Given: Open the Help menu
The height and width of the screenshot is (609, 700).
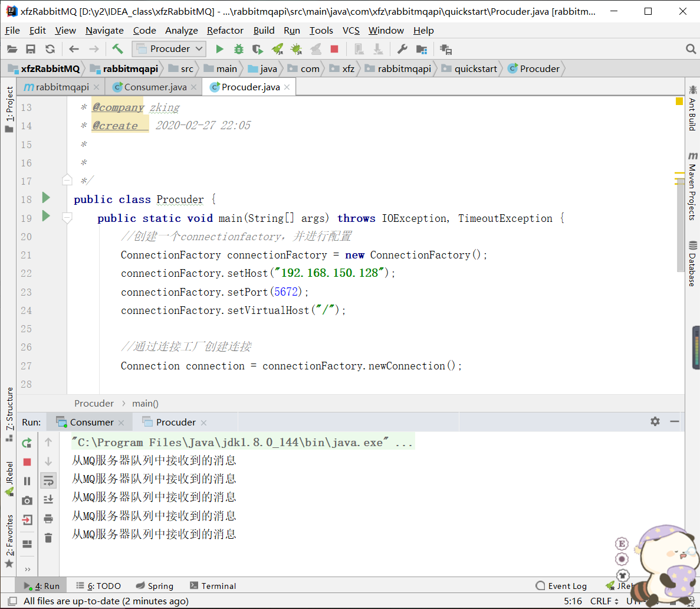Looking at the screenshot, I should [x=423, y=30].
